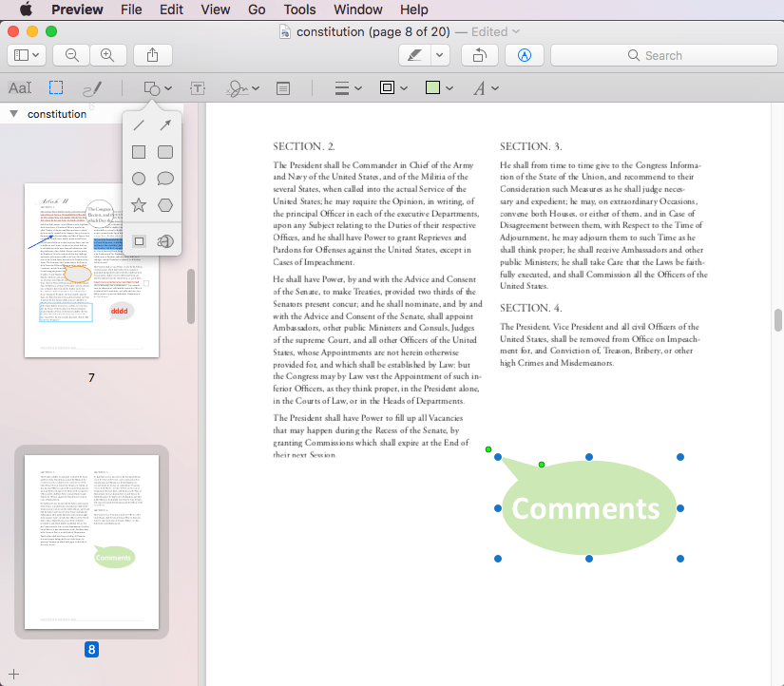The image size is (784, 686).
Task: Toggle the Markup toolbar off
Action: [525, 55]
